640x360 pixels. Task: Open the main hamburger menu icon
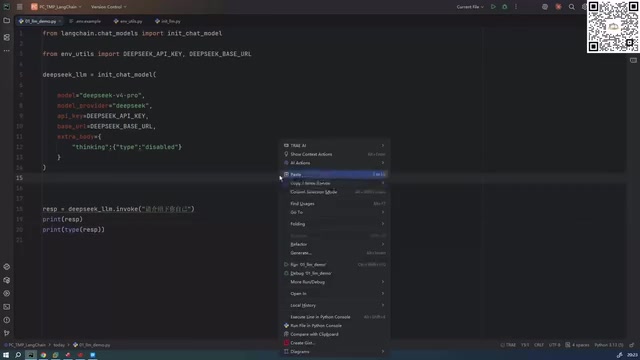pyautogui.click(x=20, y=7)
